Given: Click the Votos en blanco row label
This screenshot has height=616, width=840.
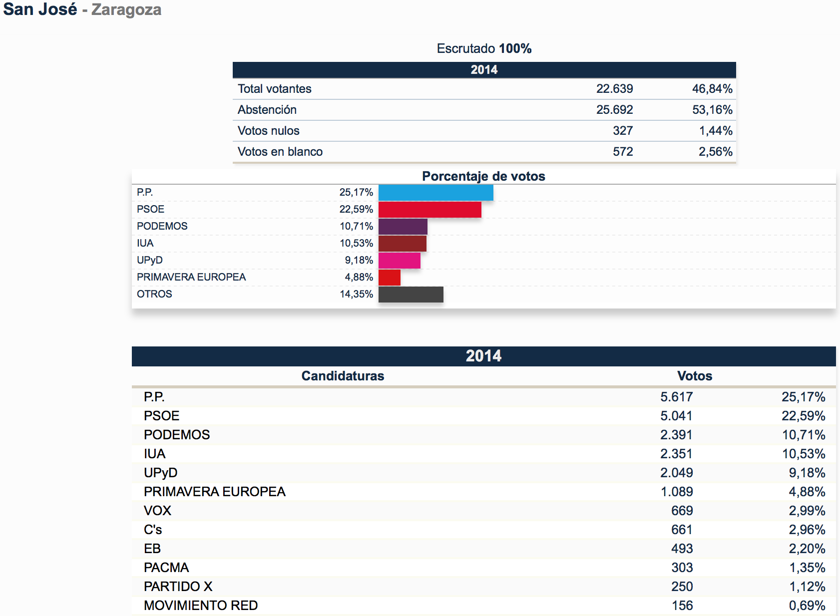Looking at the screenshot, I should coord(280,152).
